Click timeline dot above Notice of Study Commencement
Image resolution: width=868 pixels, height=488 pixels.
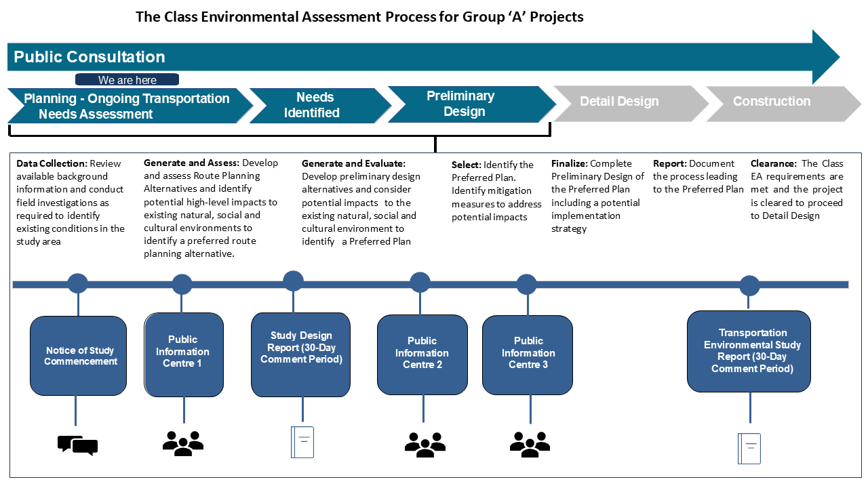[x=78, y=283]
